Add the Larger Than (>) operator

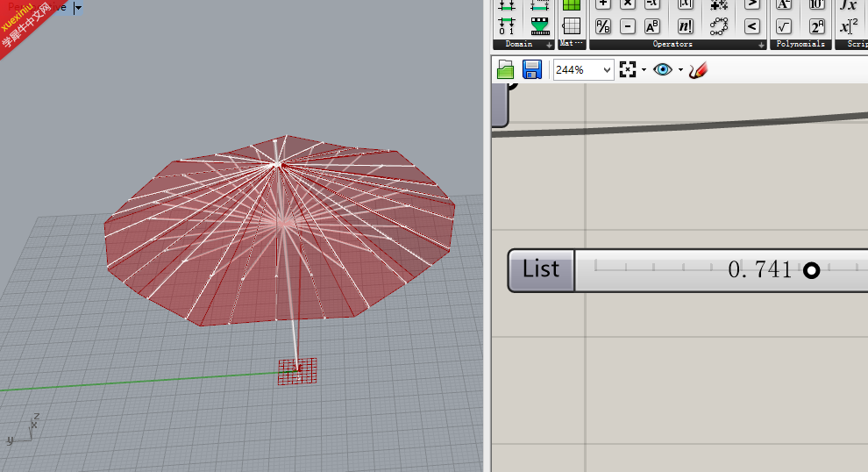point(751,4)
